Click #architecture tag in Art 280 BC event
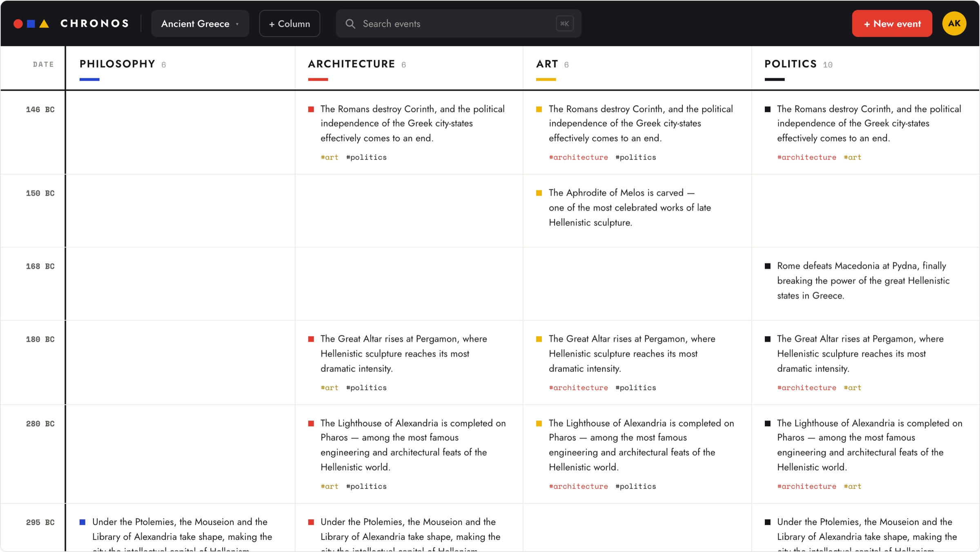The width and height of the screenshot is (980, 552). (578, 486)
